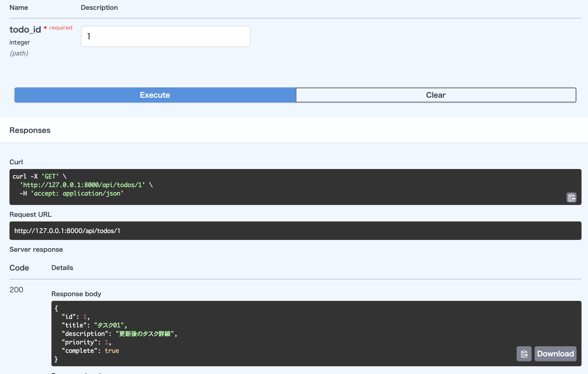Click the required label next to todo_id

60,28
